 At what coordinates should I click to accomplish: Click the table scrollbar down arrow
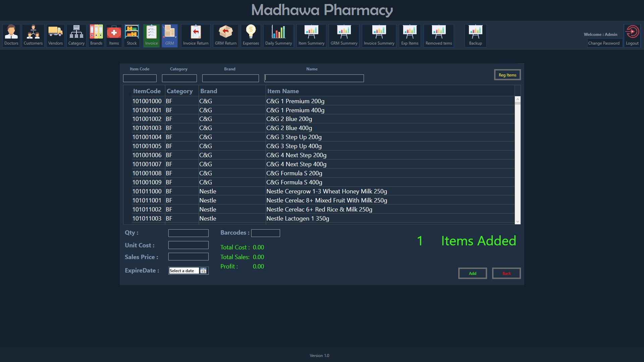[x=518, y=221]
